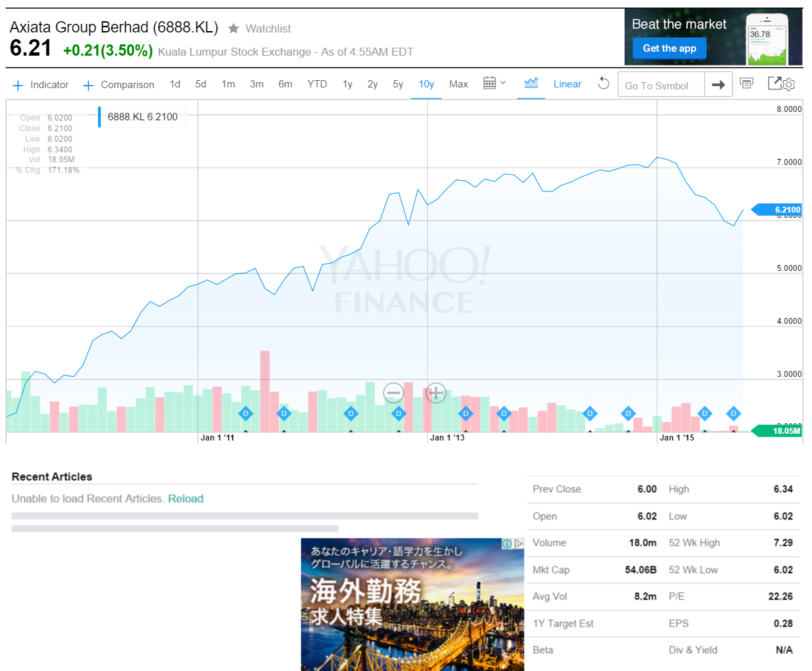This screenshot has width=812, height=671.
Task: Zoom out the chart with the minus circle
Action: click(393, 393)
